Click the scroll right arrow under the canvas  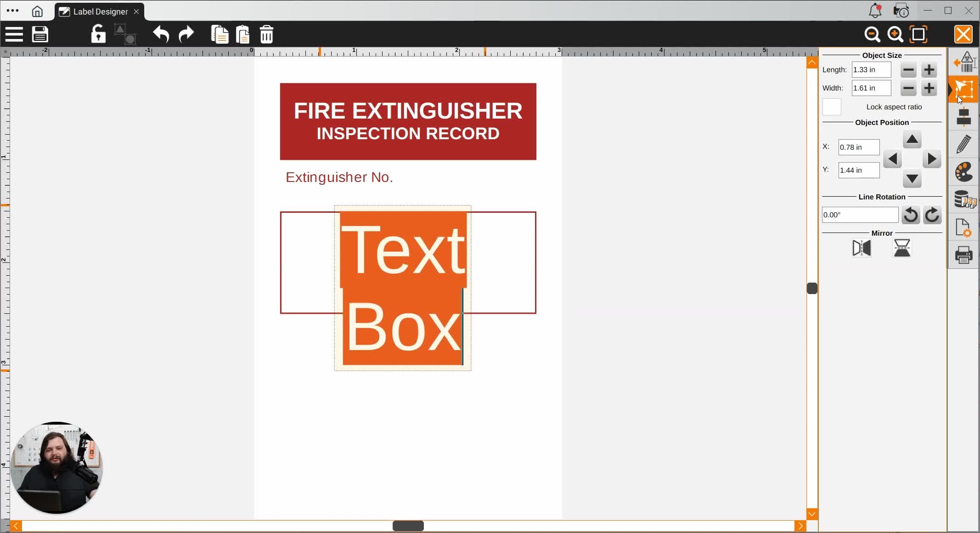click(x=800, y=526)
